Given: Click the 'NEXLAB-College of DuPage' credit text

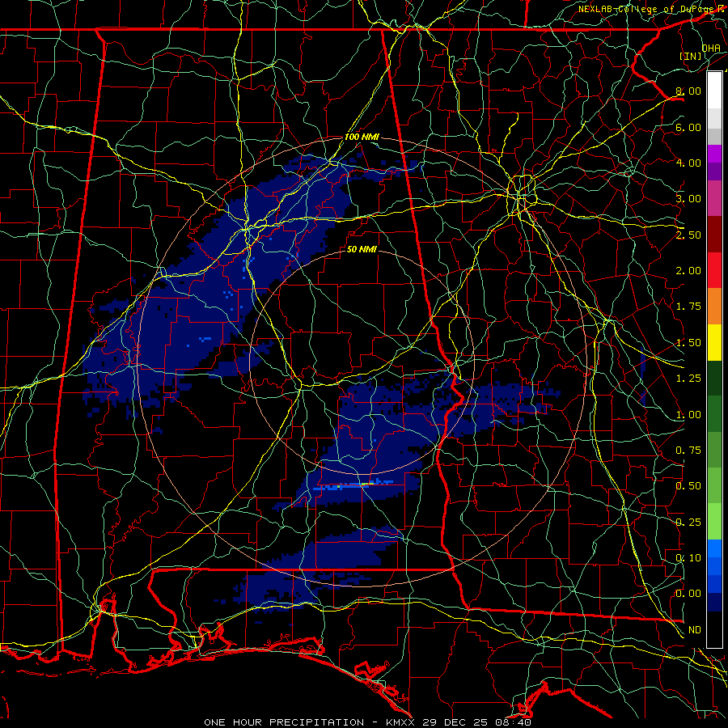Looking at the screenshot, I should pyautogui.click(x=647, y=9).
